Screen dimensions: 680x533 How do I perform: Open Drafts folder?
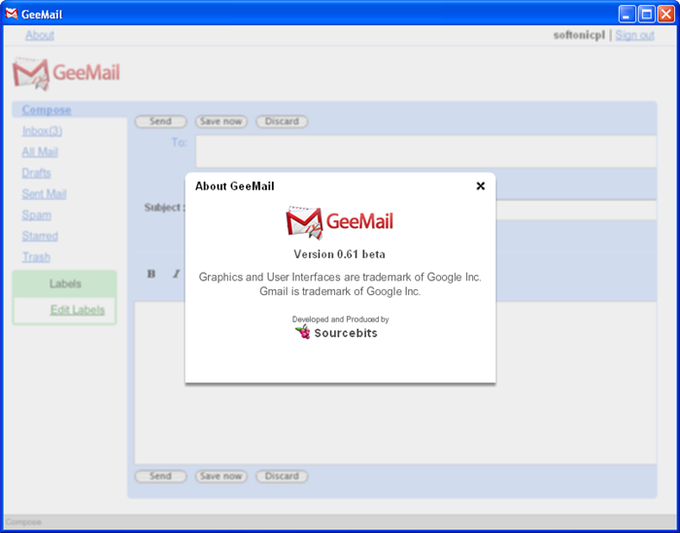[36, 173]
